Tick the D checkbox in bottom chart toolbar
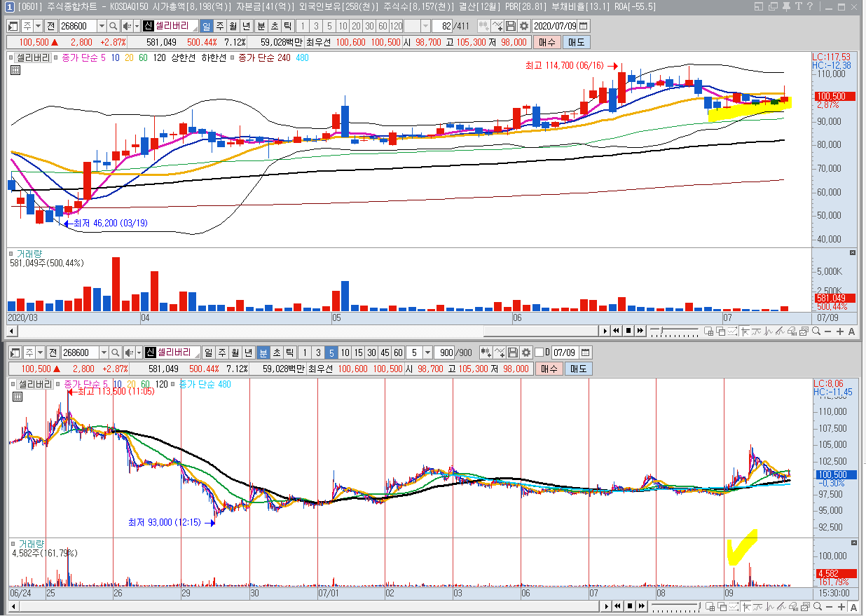Screen dimensions: 866x616 click(539, 352)
